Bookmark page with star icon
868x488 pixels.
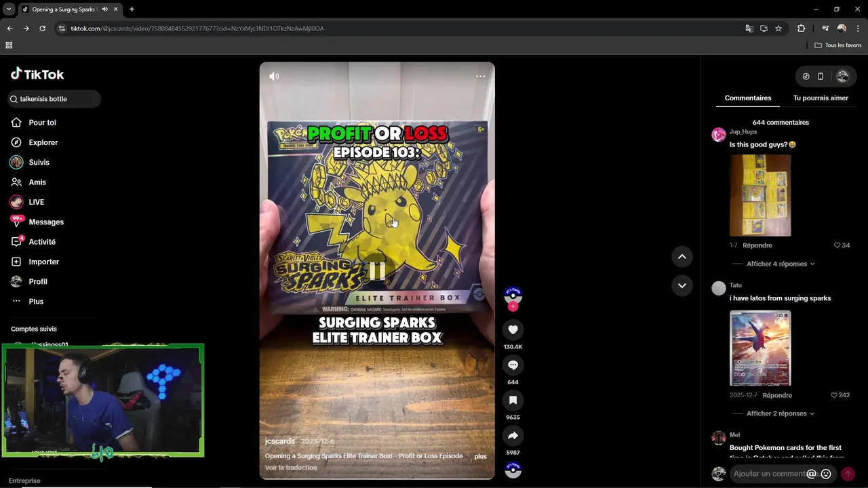point(778,28)
